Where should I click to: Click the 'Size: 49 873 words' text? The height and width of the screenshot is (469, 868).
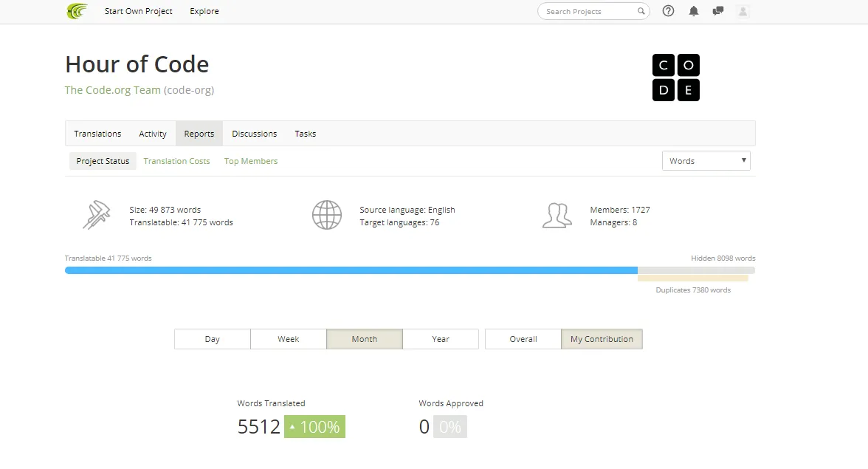(165, 210)
